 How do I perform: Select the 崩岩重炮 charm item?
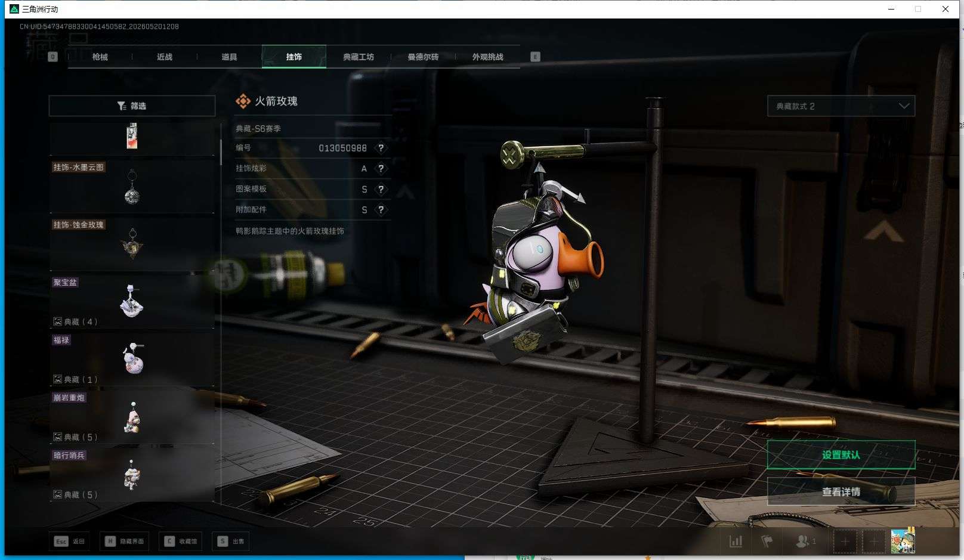[132, 416]
